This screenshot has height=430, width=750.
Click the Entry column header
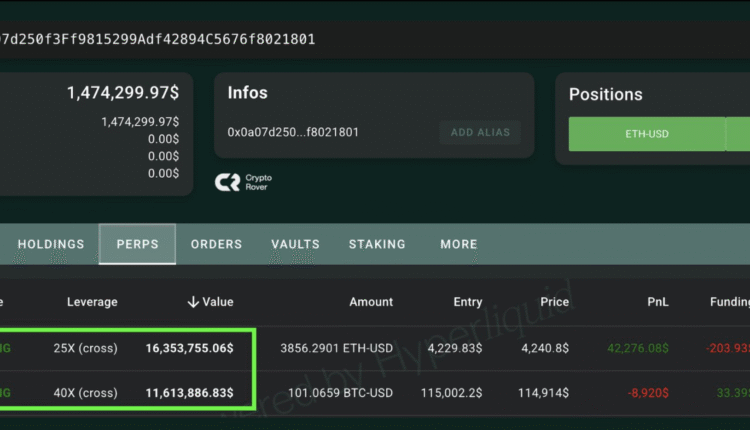[x=467, y=302]
